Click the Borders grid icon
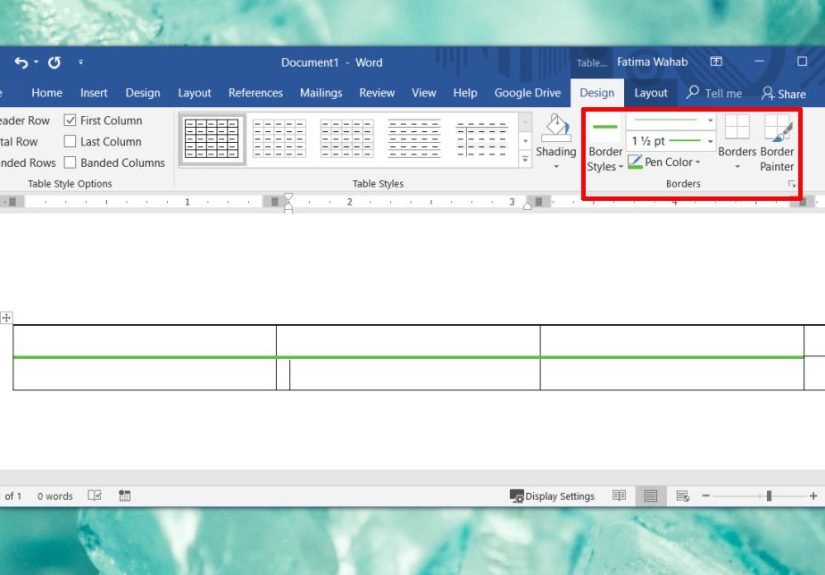The height and width of the screenshot is (575, 825). [737, 127]
